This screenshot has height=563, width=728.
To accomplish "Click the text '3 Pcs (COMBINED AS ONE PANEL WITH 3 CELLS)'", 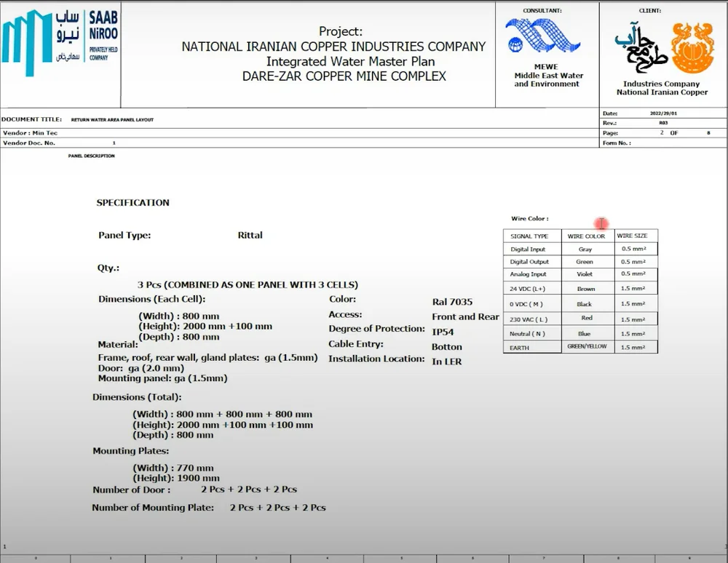I will (x=248, y=284).
